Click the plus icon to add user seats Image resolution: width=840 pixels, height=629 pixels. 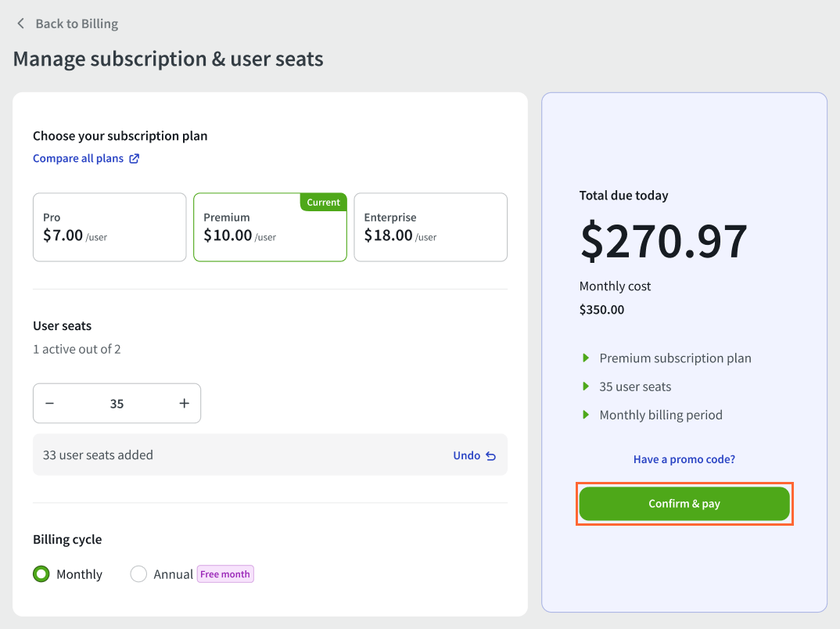pos(184,403)
